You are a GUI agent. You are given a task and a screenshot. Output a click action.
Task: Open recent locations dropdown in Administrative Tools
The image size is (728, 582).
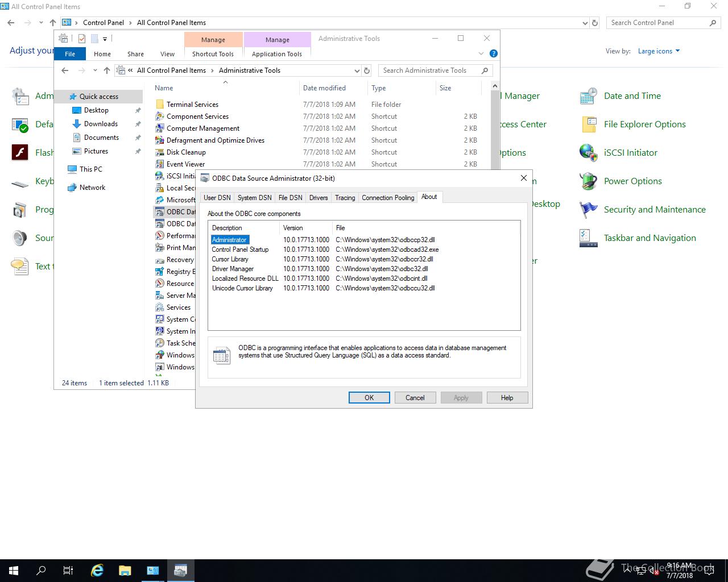point(95,71)
